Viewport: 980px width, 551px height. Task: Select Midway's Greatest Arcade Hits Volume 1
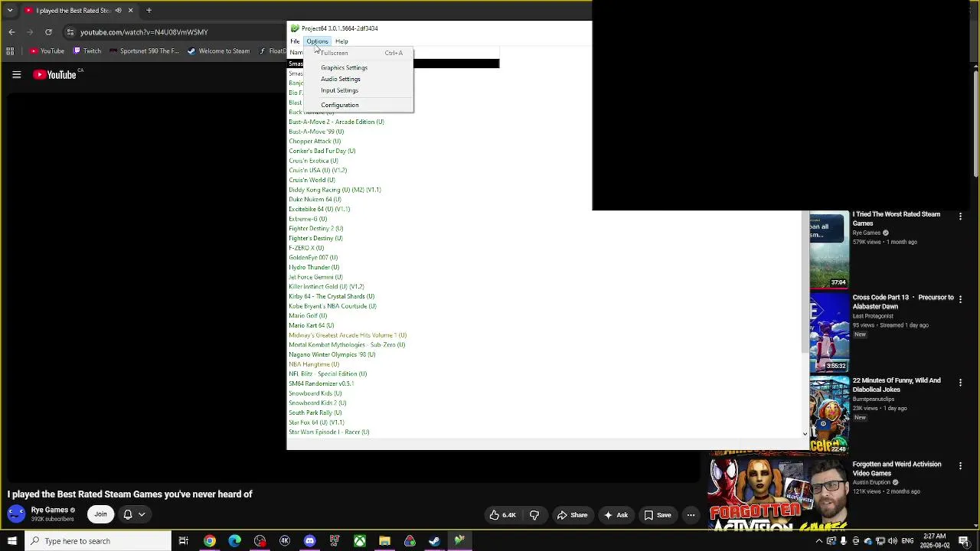[x=348, y=335]
